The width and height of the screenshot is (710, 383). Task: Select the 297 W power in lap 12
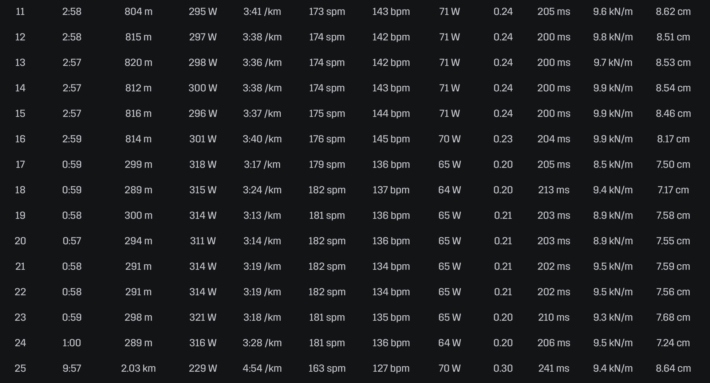click(x=203, y=37)
